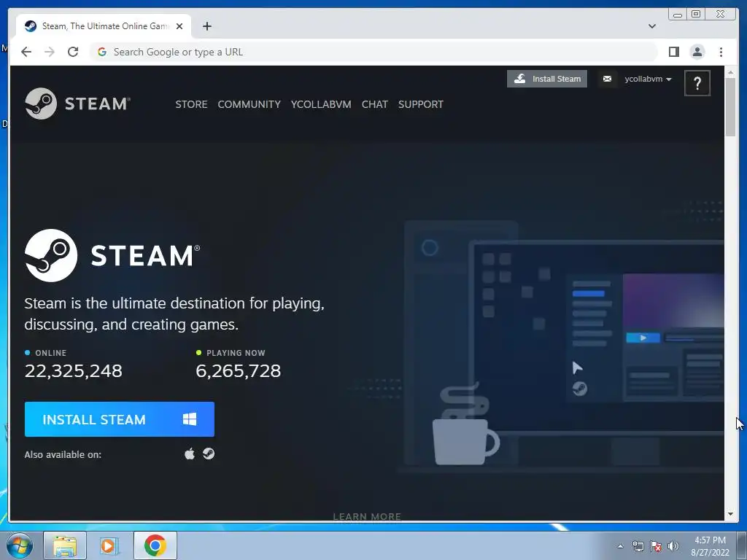Open the Chrome profile avatar
Screen dimensions: 747x560
[x=697, y=52]
